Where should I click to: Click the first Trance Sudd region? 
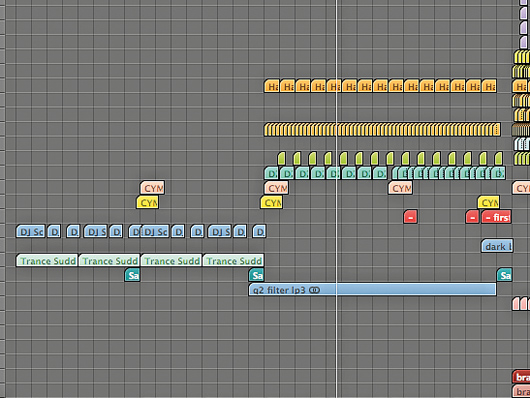47,261
